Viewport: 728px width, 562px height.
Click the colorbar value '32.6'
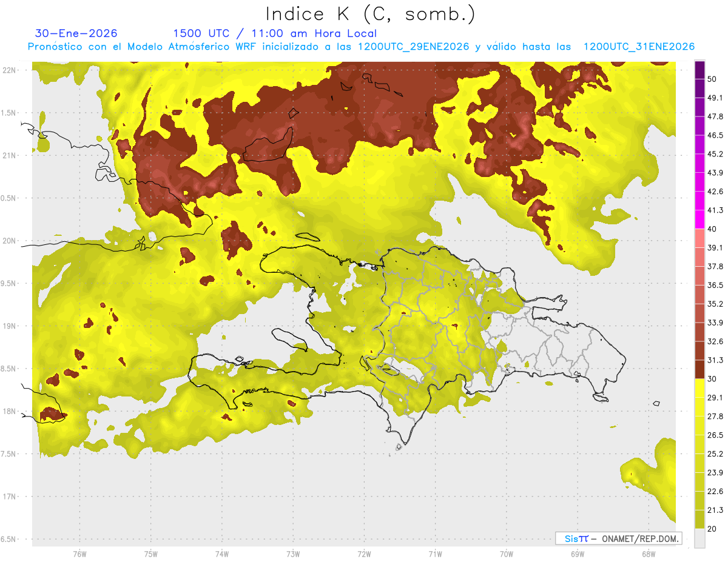click(715, 341)
